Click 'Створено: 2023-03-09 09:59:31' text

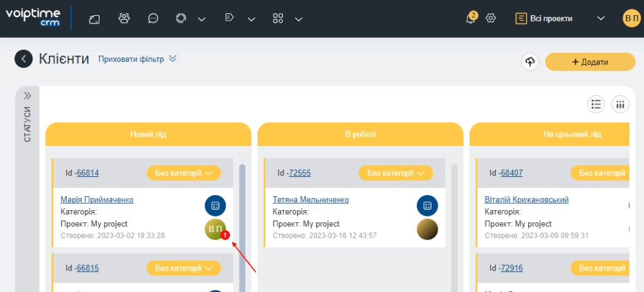(x=537, y=236)
